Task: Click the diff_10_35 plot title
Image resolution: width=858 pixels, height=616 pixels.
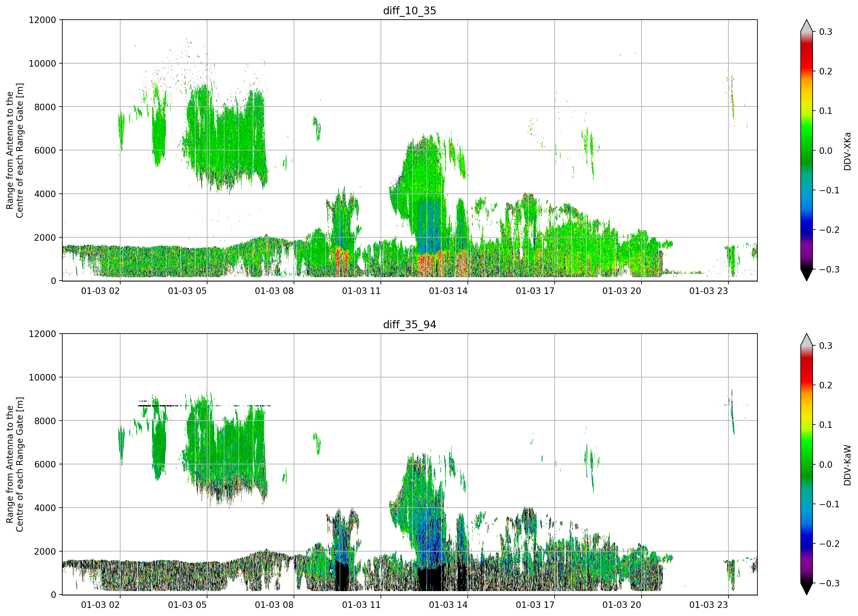Action: [410, 11]
